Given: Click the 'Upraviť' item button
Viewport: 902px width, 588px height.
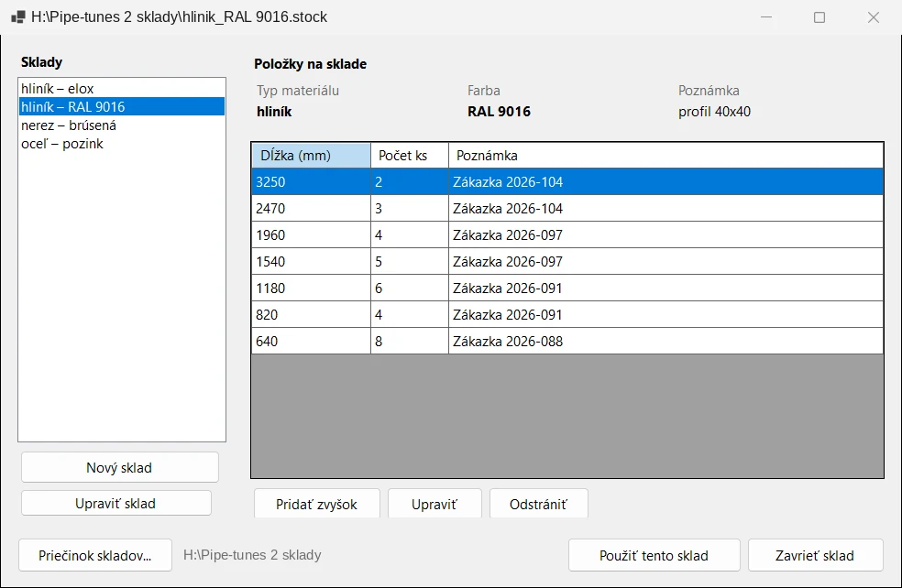Looking at the screenshot, I should click(x=434, y=504).
